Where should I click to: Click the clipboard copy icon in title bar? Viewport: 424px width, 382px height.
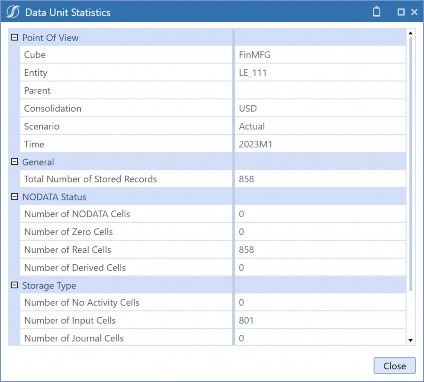coord(376,12)
